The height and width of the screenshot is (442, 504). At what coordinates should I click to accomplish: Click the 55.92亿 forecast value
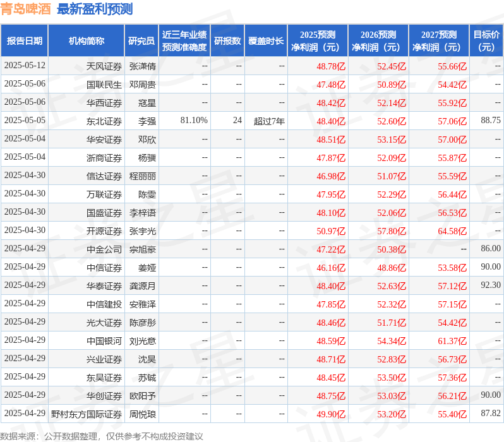click(x=452, y=103)
